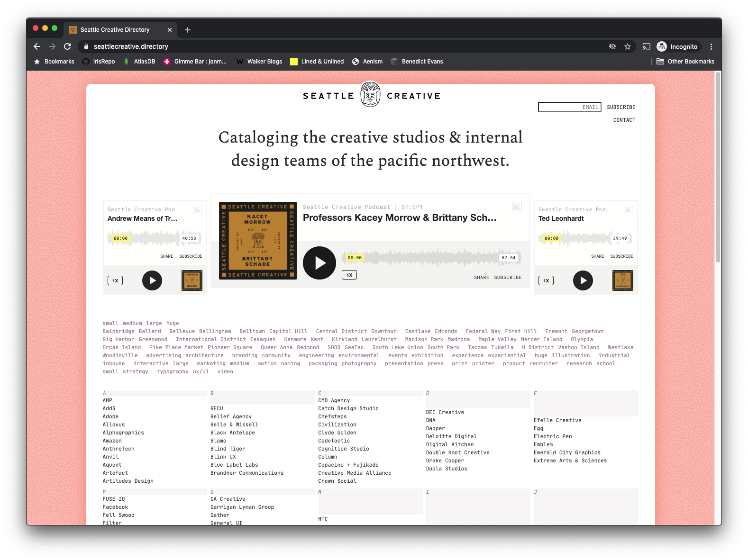Open the Blink UX directory listing
The height and width of the screenshot is (560, 748).
click(223, 457)
